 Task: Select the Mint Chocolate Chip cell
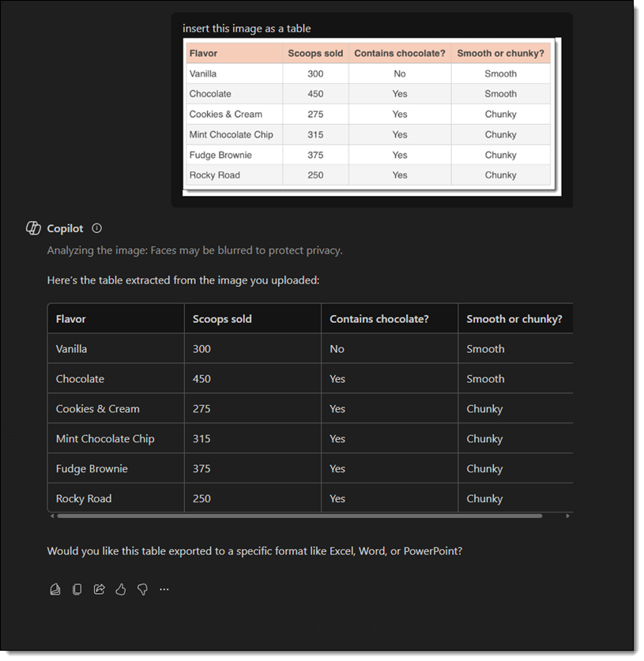point(105,439)
